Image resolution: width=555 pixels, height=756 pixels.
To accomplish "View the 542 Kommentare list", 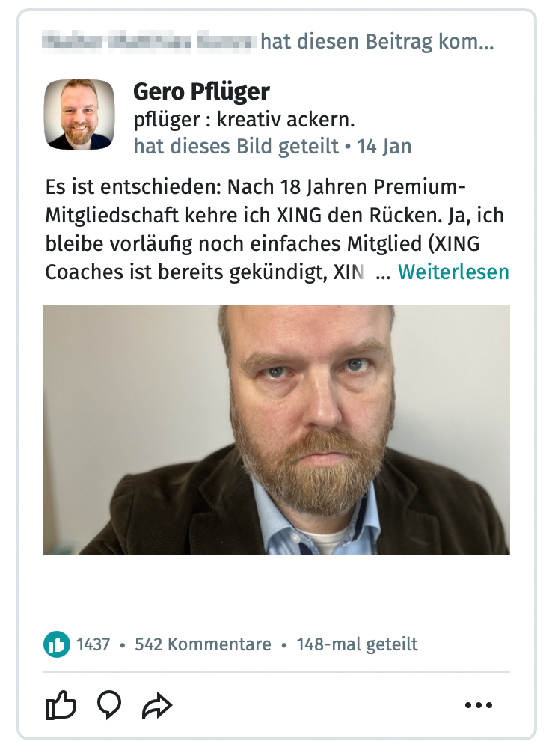I will tap(203, 644).
